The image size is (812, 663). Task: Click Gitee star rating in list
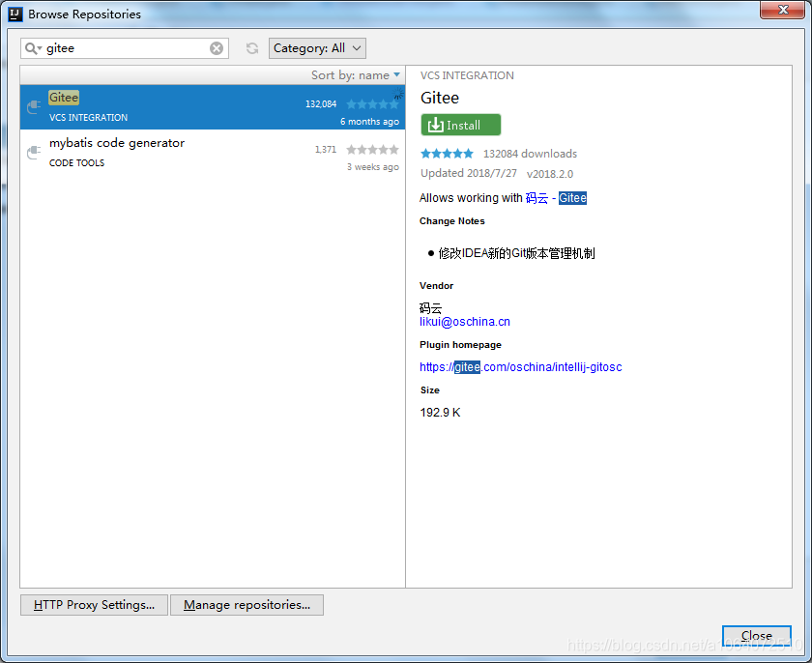(x=372, y=104)
